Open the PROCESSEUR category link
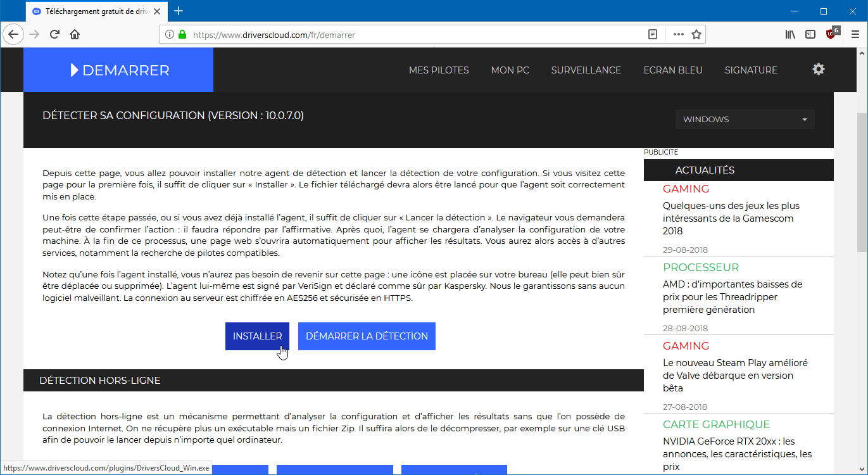868x475 pixels. pos(701,267)
